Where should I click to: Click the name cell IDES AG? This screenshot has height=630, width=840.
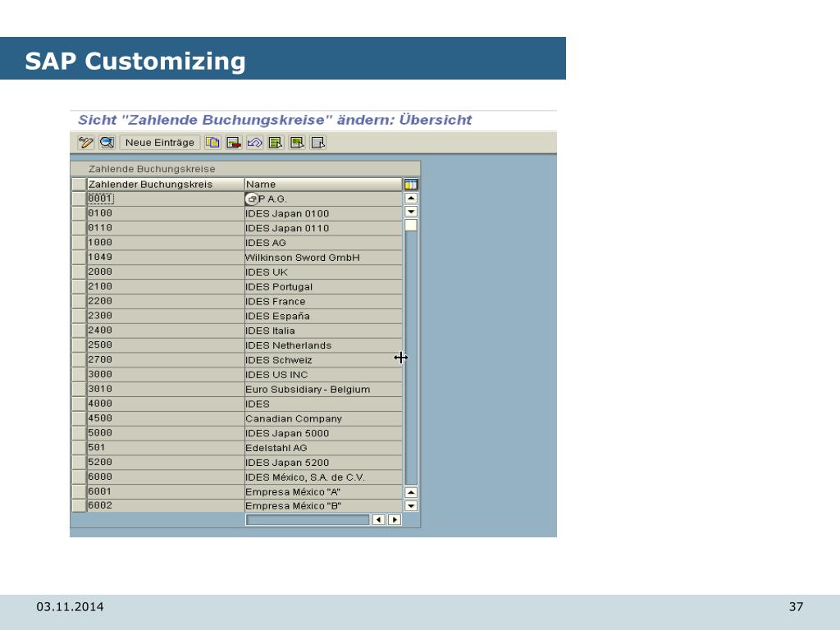click(x=323, y=243)
